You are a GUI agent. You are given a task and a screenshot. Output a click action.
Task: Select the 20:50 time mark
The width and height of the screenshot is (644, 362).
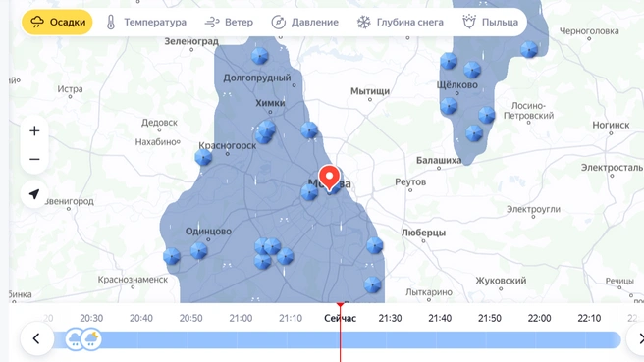tap(191, 318)
